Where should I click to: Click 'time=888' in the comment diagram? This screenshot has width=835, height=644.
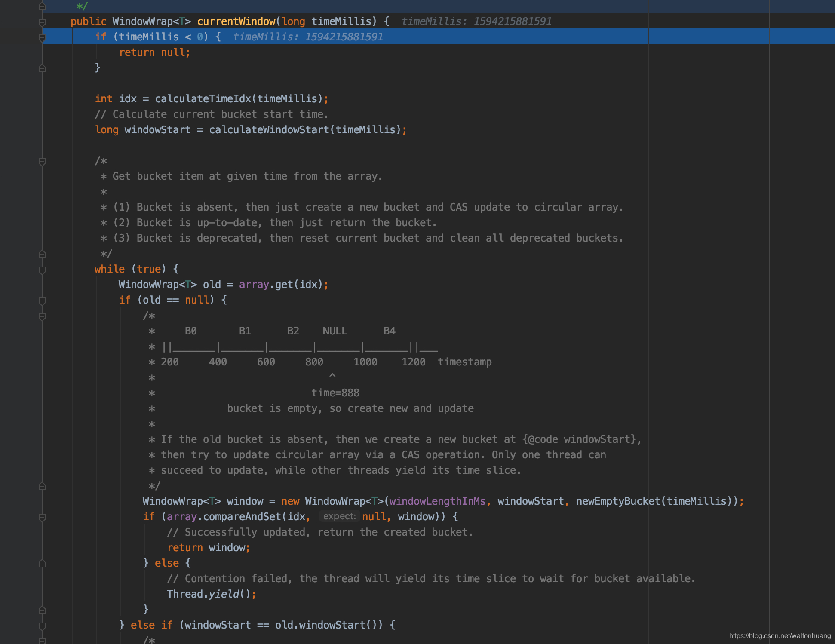[335, 393]
